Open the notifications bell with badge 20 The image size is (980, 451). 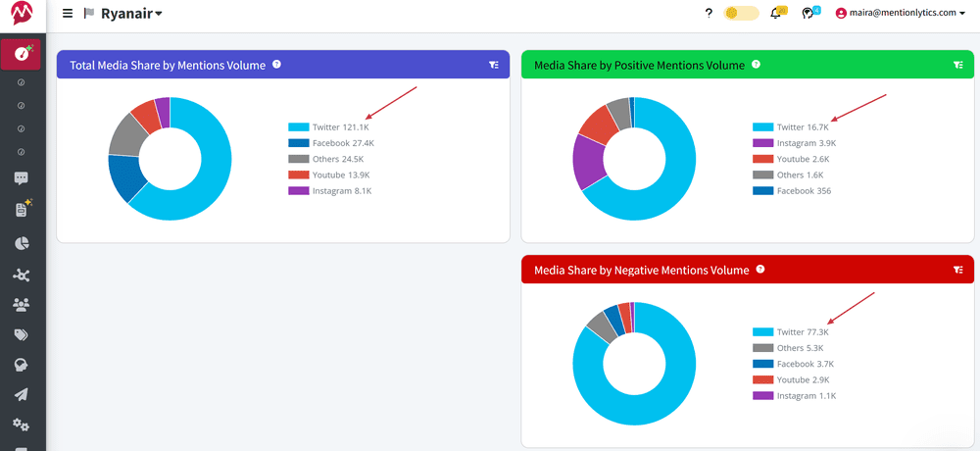coord(777,13)
